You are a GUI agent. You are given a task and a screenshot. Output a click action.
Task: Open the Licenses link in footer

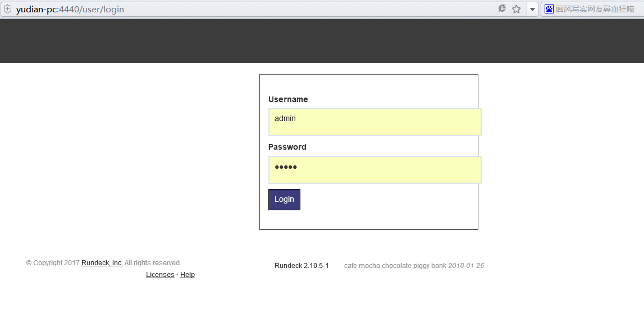tap(160, 275)
